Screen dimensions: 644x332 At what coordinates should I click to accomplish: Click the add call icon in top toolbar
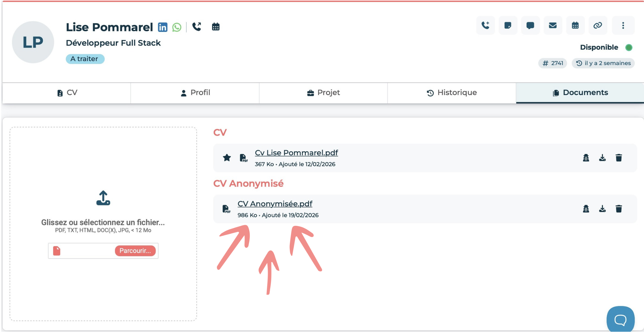pos(485,25)
